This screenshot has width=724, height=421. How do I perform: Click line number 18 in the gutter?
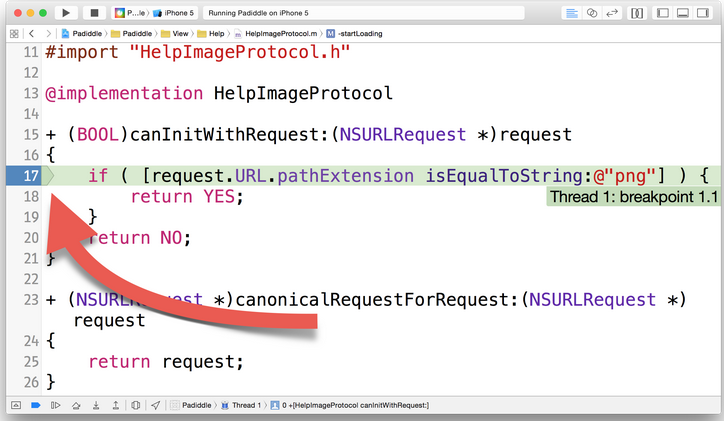(31, 197)
